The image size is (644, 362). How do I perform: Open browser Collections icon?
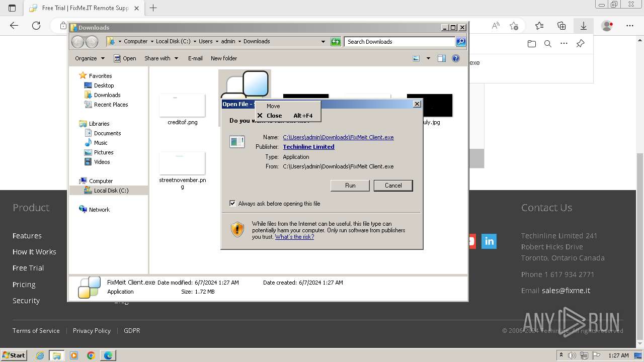(561, 26)
